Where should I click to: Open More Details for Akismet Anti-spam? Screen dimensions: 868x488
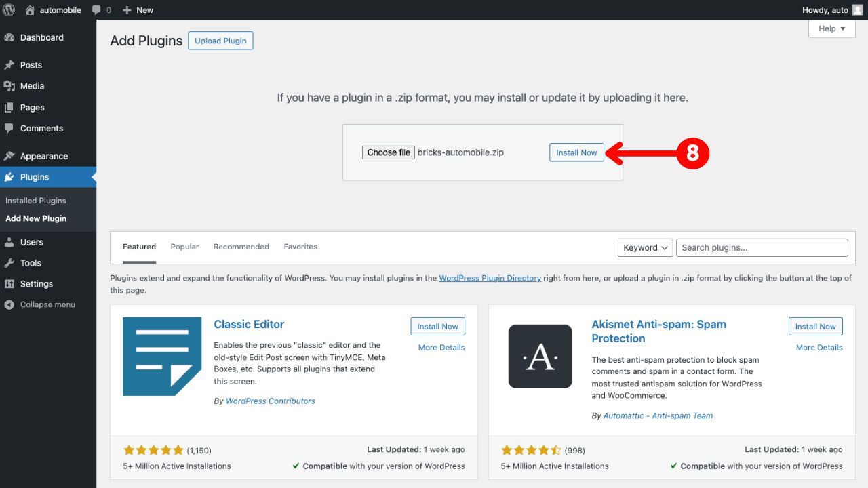coord(819,348)
